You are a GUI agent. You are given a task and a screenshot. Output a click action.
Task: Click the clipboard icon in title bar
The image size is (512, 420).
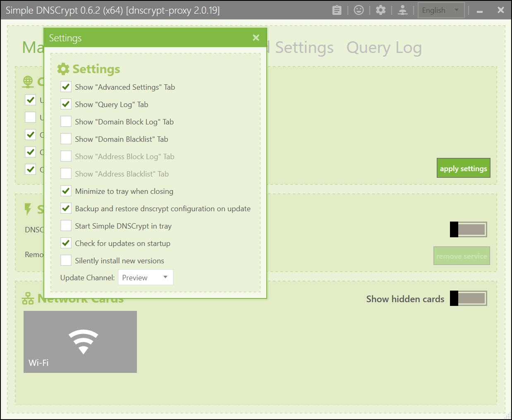[x=337, y=10]
